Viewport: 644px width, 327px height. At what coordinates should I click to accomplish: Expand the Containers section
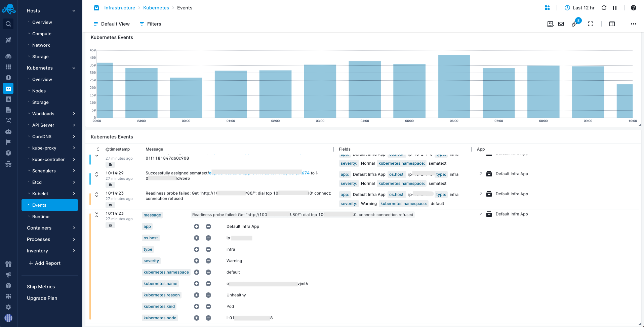tap(74, 228)
